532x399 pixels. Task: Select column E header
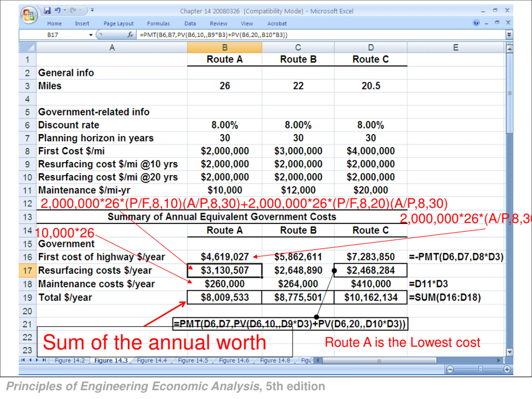tap(456, 47)
